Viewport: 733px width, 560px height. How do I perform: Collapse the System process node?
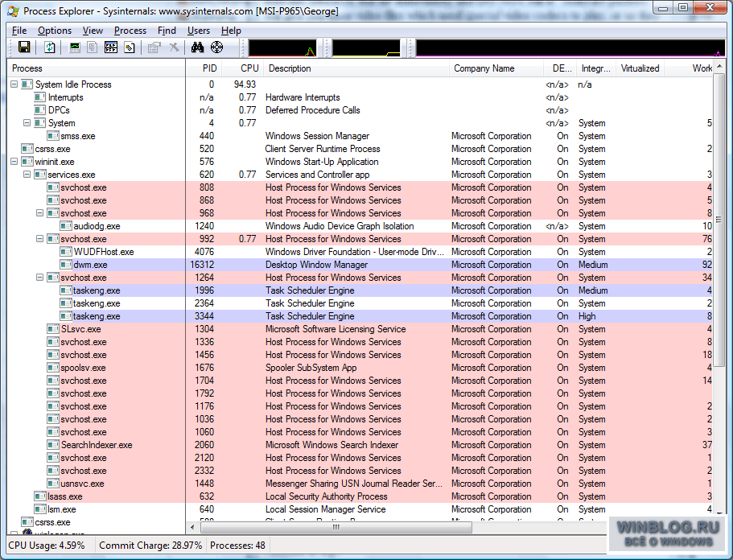(27, 123)
